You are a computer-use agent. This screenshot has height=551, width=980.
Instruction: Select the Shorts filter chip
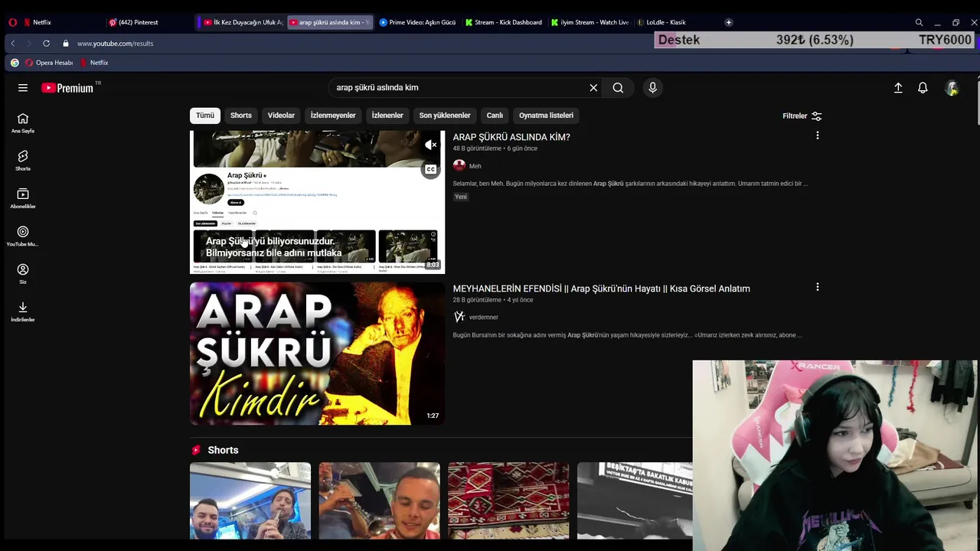241,116
